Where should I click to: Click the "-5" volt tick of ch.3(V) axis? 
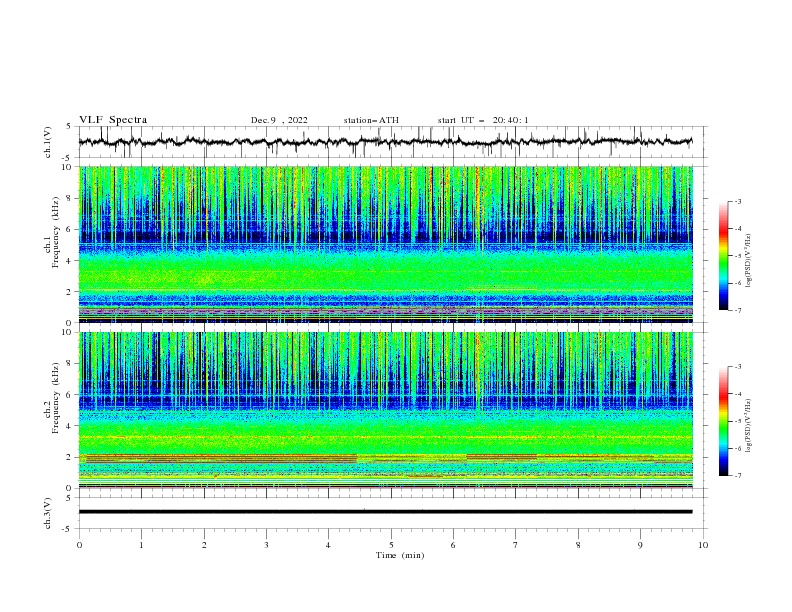pos(68,529)
